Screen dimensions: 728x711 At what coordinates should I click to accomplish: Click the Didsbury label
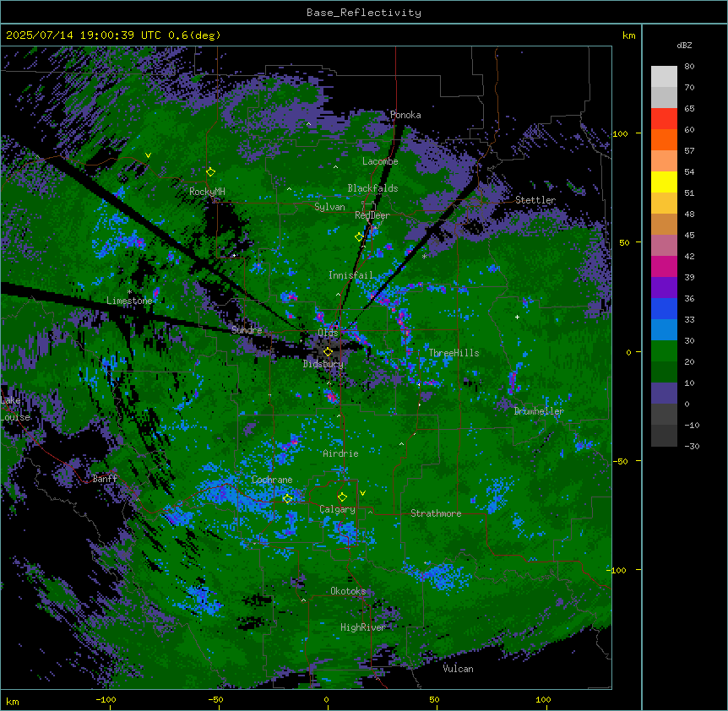point(323,364)
